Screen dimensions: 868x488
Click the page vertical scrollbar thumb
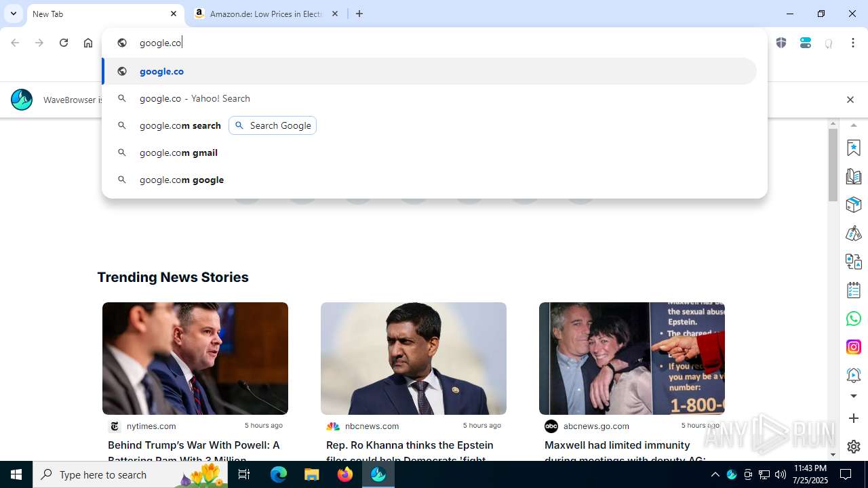(833, 165)
